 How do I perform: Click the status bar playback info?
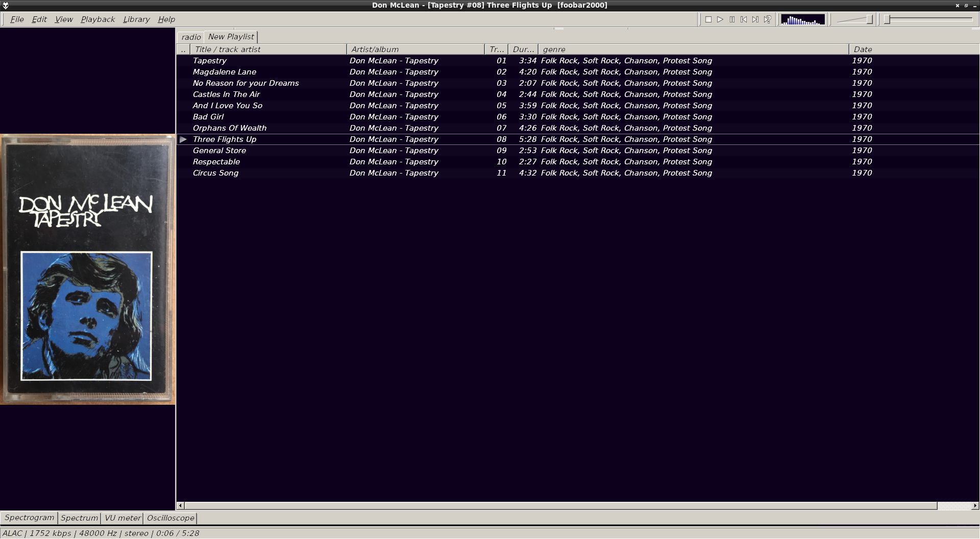pos(101,533)
